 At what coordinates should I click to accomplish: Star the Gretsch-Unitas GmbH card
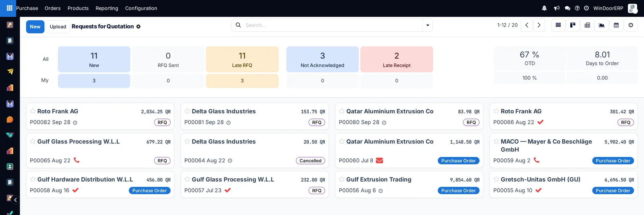coord(496,179)
